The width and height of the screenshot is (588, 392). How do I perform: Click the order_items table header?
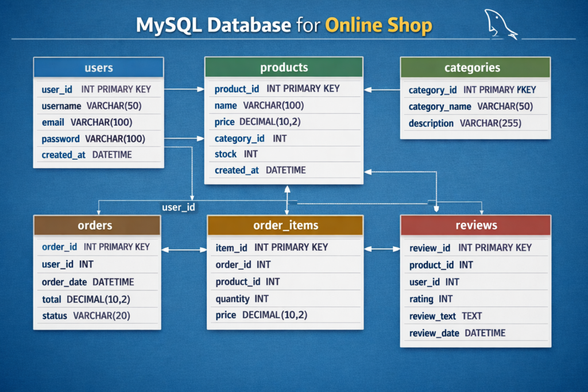[285, 225]
